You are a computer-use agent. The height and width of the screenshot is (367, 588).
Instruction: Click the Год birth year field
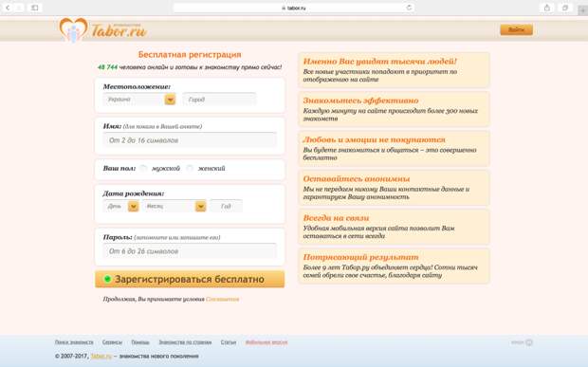point(226,206)
